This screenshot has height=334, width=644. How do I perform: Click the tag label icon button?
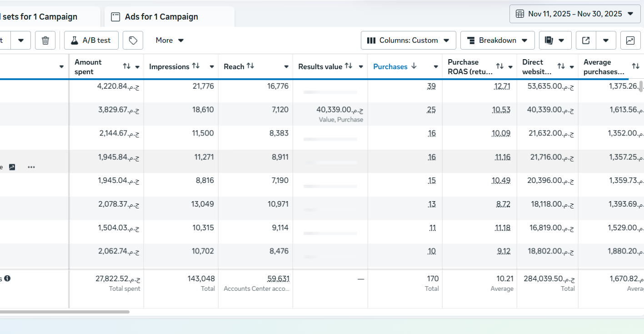133,40
